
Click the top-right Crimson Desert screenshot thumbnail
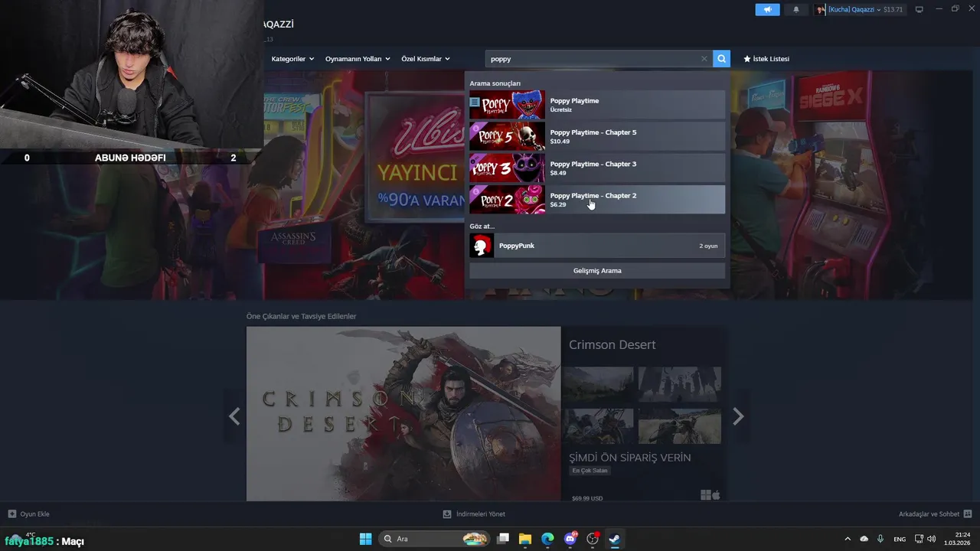pyautogui.click(x=680, y=384)
